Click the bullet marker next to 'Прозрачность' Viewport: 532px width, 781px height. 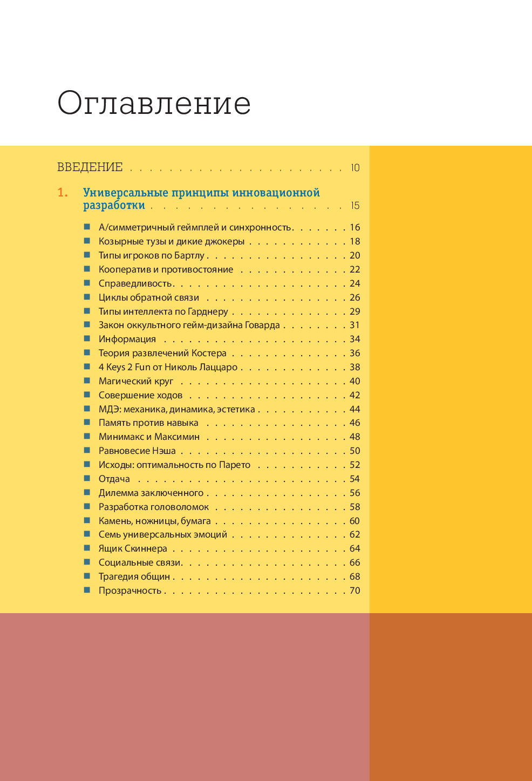(87, 590)
